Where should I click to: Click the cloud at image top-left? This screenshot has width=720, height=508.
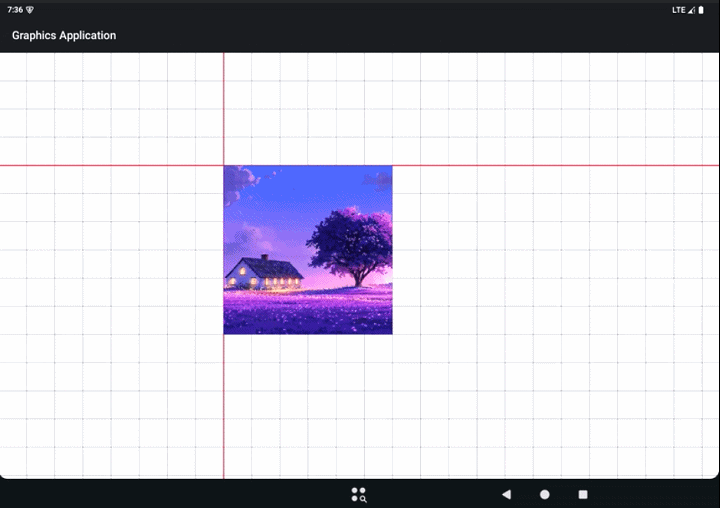pyautogui.click(x=239, y=182)
